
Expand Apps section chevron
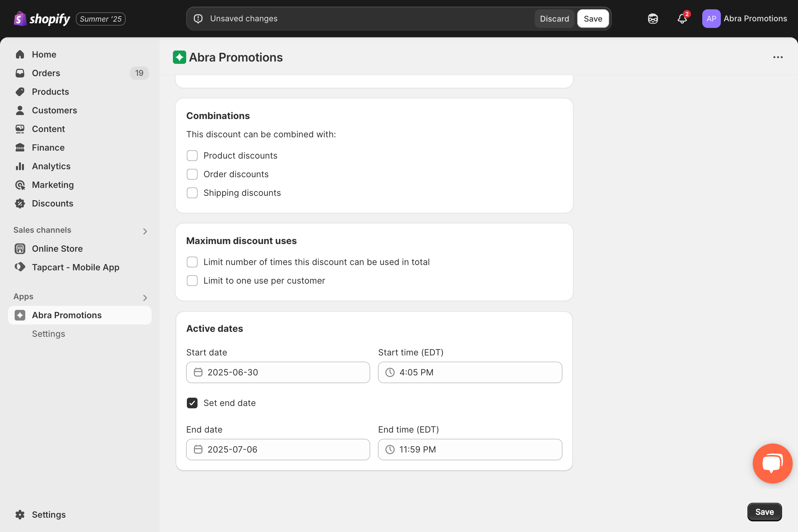(145, 298)
